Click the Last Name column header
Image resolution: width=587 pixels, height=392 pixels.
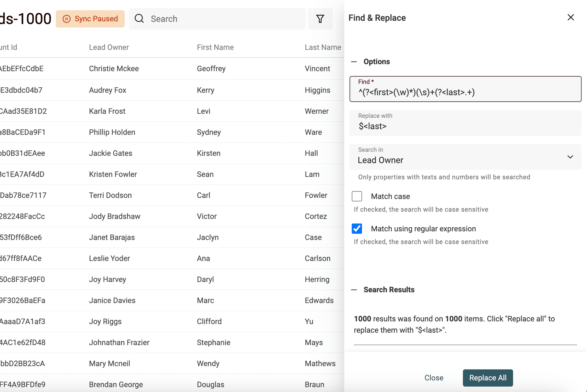coord(323,47)
